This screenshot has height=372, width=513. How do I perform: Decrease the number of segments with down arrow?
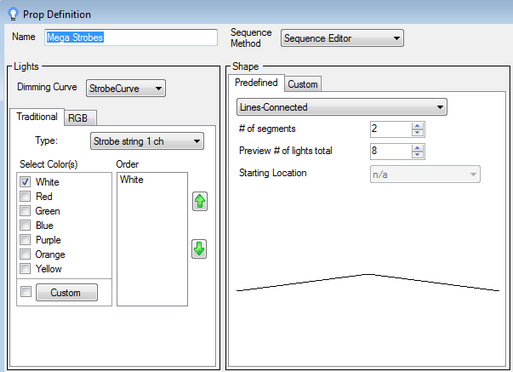tap(417, 133)
